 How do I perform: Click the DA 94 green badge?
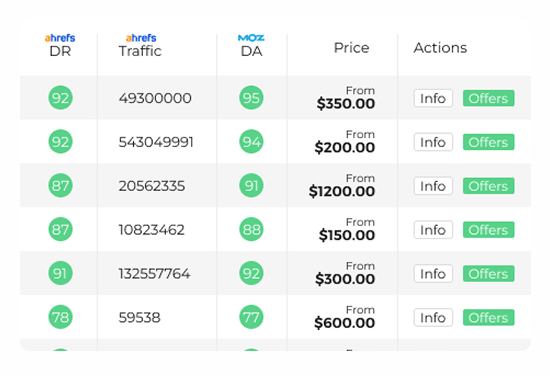tap(251, 141)
